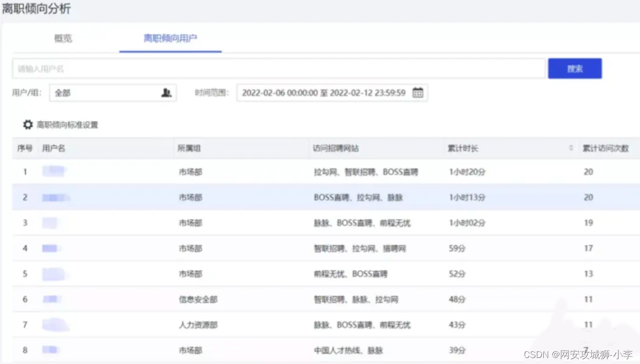Click visit count 17 in row 4
The height and width of the screenshot is (364, 640).
pos(588,248)
